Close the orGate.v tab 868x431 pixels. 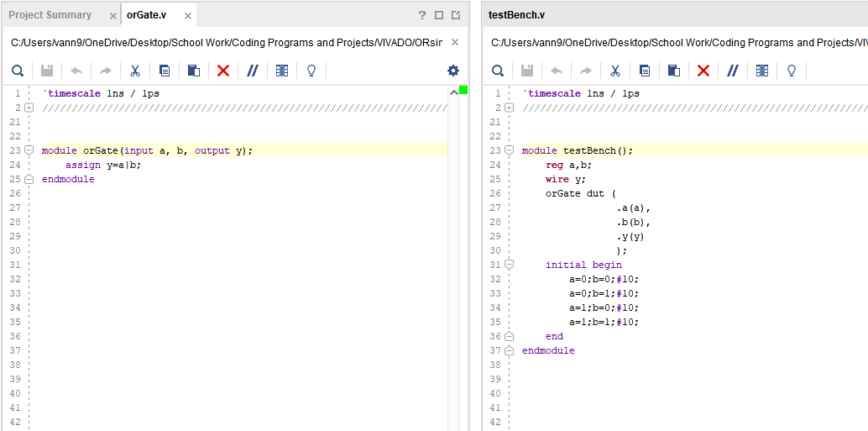pyautogui.click(x=188, y=16)
